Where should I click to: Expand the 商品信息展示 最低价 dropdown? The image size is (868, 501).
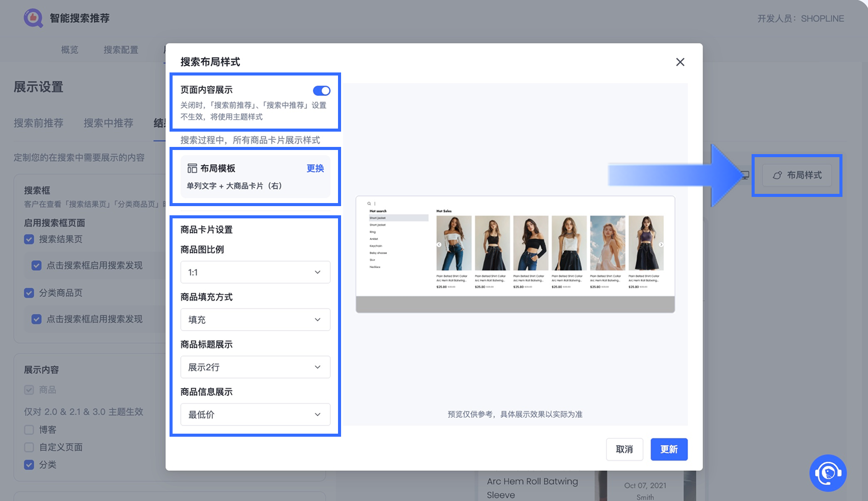(255, 415)
